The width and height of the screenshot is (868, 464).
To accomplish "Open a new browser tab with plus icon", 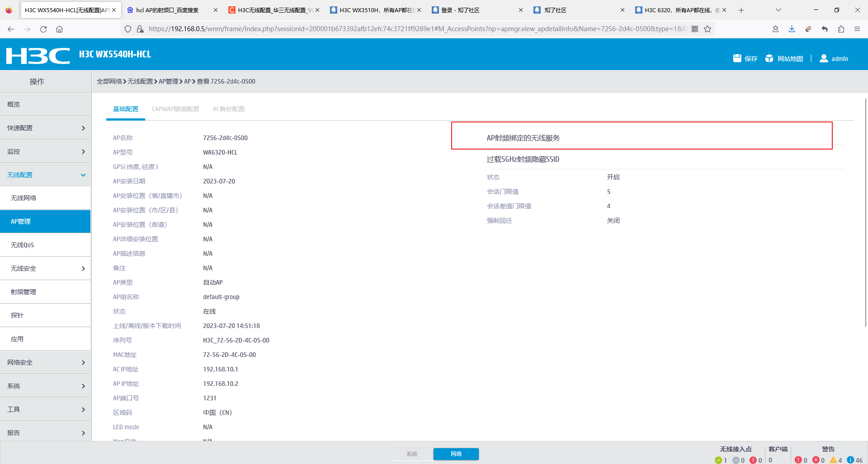I will point(741,10).
